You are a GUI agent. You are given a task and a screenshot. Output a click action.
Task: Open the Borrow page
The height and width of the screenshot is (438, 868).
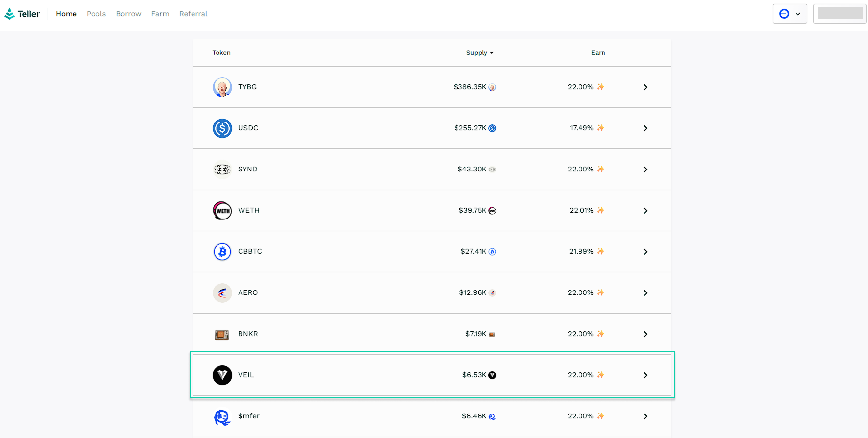128,14
